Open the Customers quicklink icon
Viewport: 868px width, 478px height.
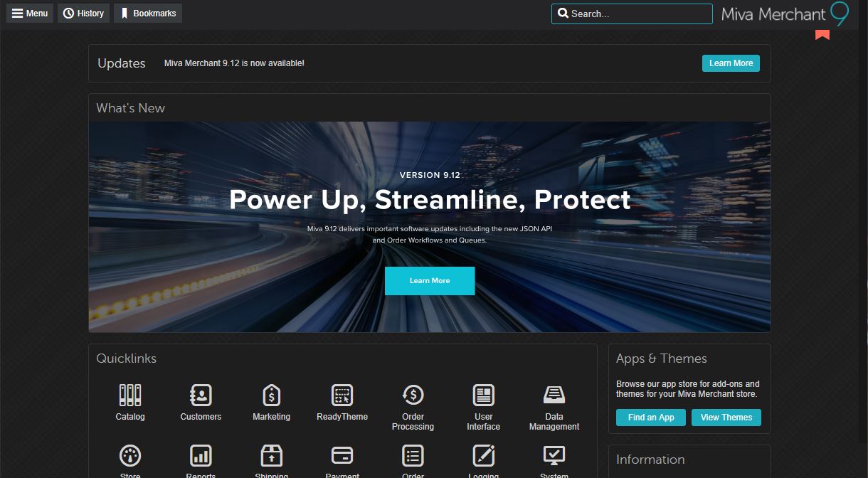pos(201,395)
